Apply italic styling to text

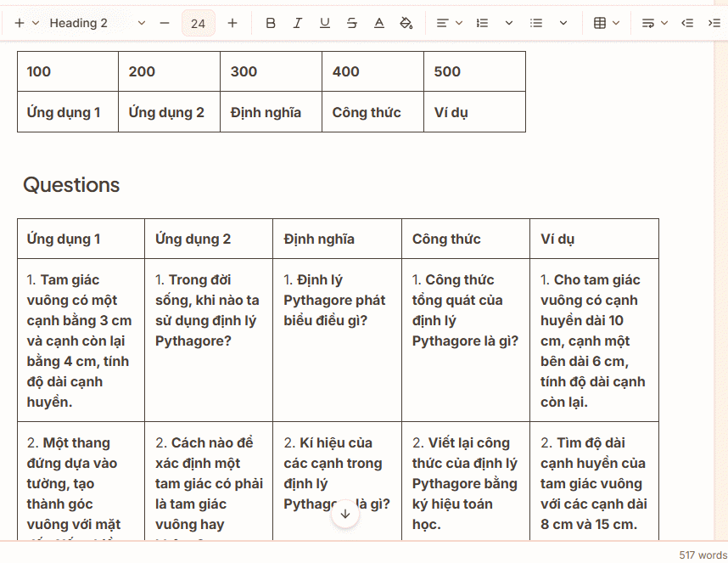(297, 23)
